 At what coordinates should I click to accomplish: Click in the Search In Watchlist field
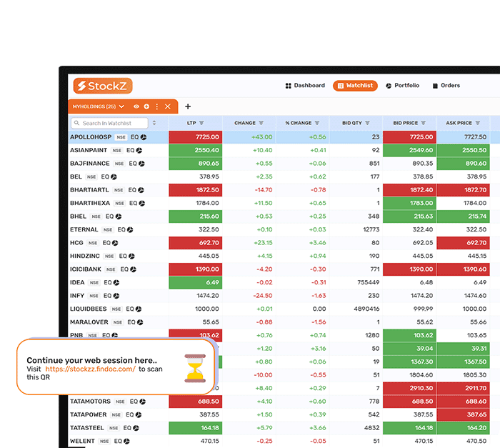(x=111, y=123)
